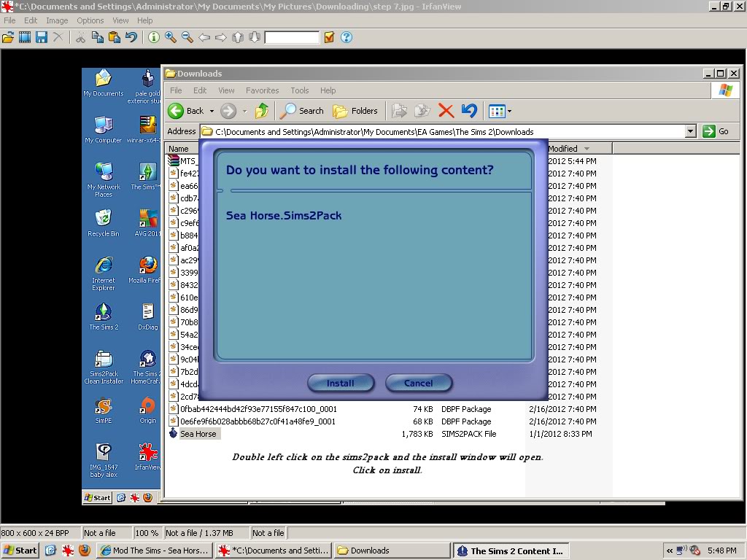Open IrfanView settings with the checkmark icon
This screenshot has width=747, height=560.
[329, 37]
